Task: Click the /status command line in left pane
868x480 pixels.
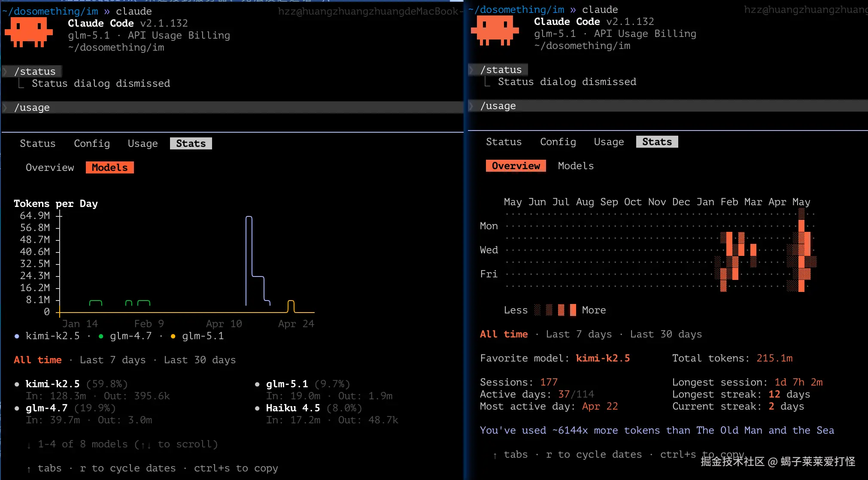Action: pyautogui.click(x=32, y=71)
